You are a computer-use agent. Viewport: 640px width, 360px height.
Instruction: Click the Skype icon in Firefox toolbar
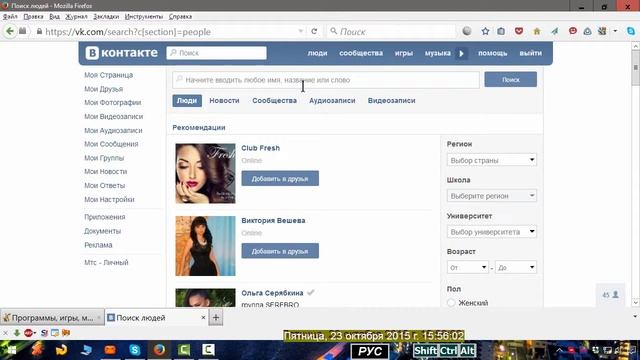pos(631,31)
